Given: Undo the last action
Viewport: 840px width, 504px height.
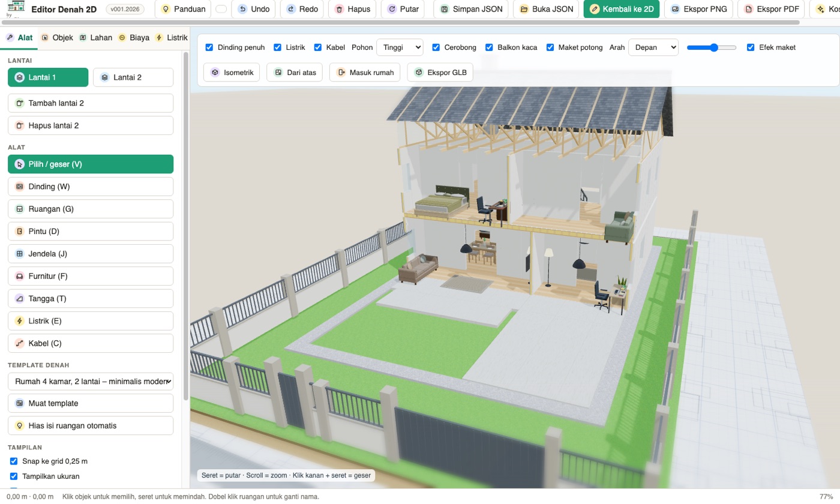Looking at the screenshot, I should (253, 9).
